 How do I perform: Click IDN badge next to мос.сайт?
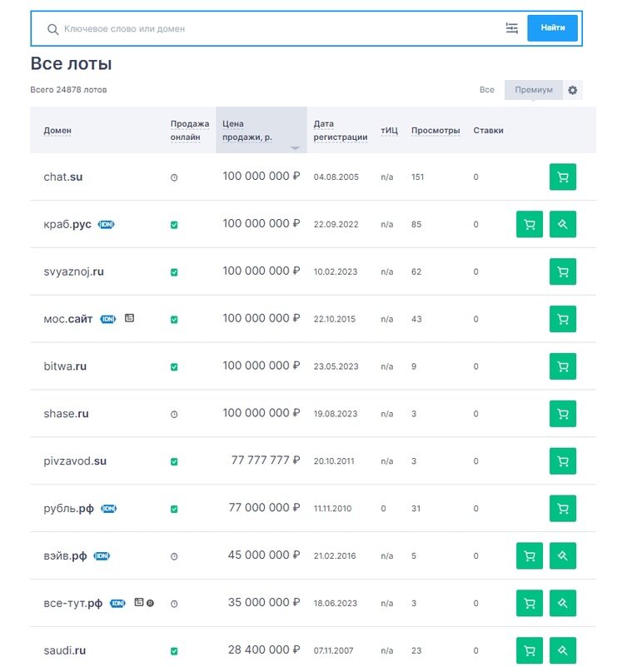click(x=108, y=319)
